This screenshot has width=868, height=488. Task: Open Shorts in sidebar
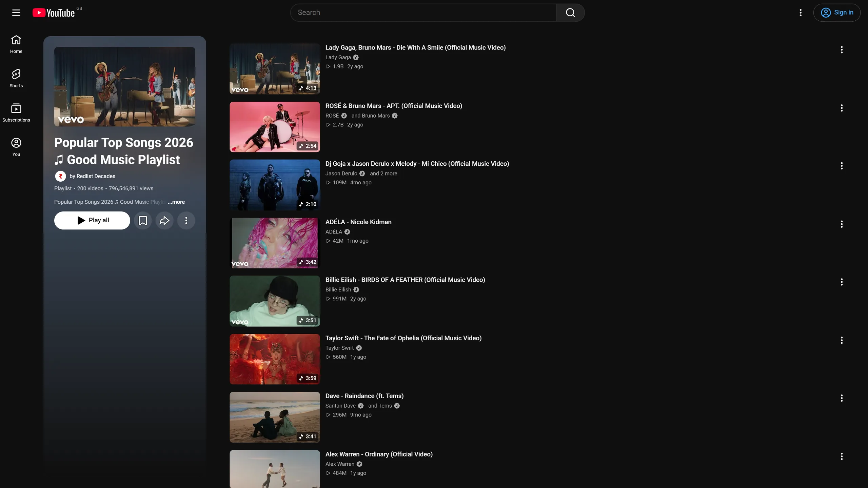point(16,78)
